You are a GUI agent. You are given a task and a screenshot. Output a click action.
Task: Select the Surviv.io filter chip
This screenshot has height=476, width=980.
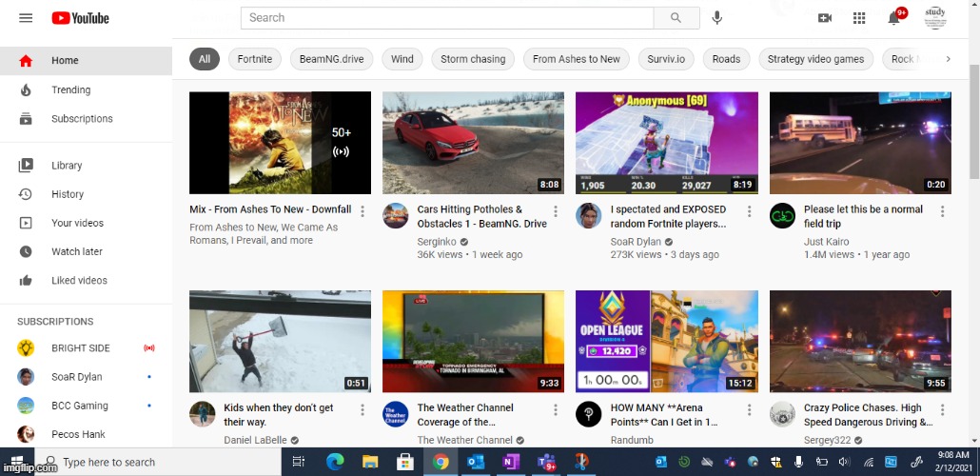tap(666, 59)
